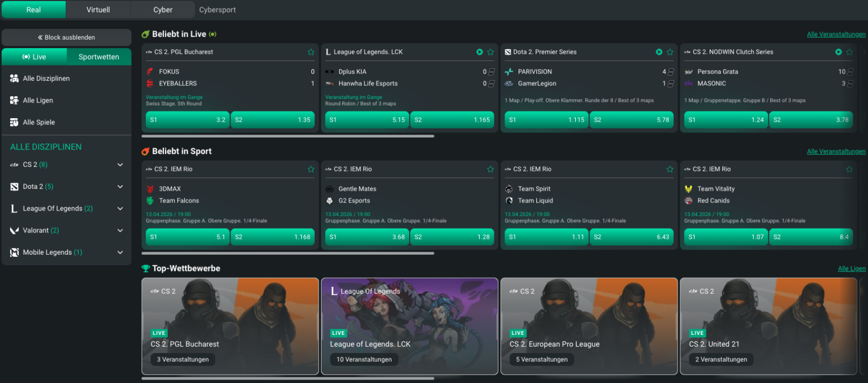This screenshot has width=868, height=383.
Task: Play the NODWIN Clutch Series live stream
Action: [839, 52]
